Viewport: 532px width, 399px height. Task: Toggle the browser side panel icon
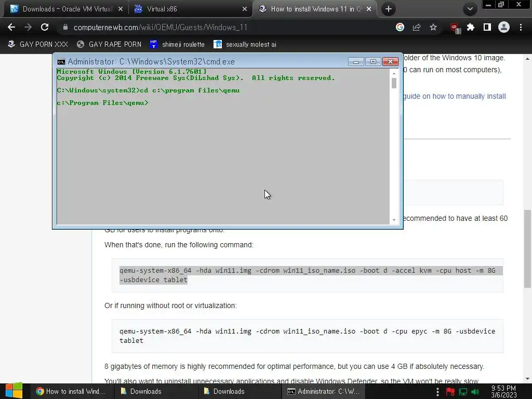487,27
